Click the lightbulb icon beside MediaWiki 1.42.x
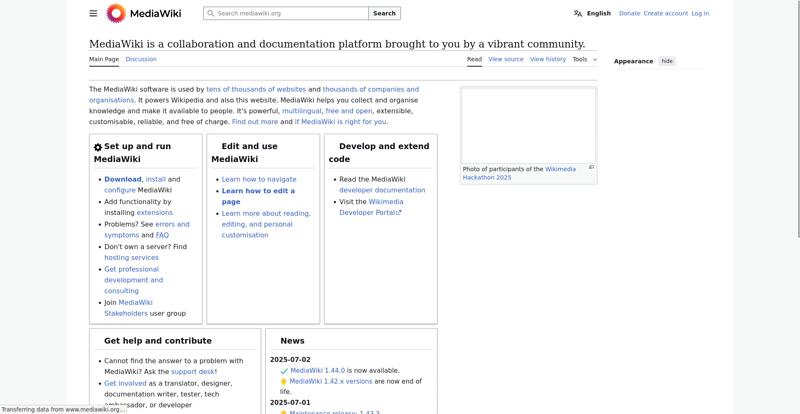 tap(284, 382)
